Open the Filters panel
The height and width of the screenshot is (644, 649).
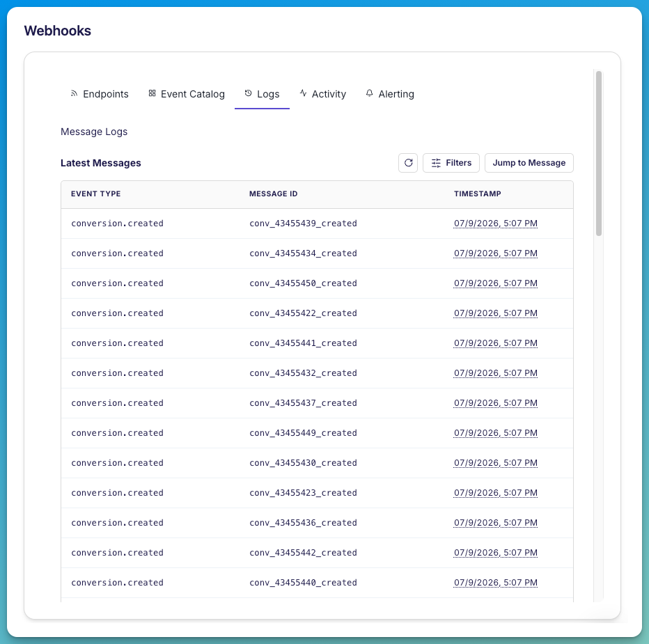pyautogui.click(x=451, y=163)
